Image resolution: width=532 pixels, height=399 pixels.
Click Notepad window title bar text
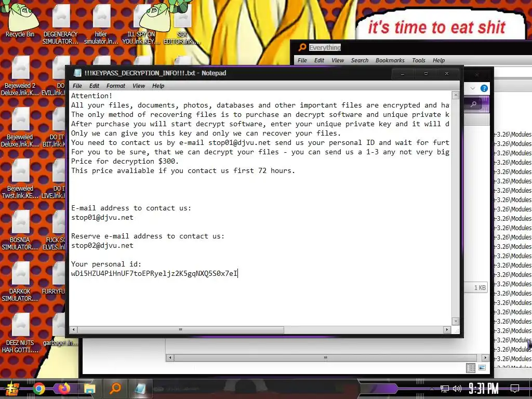[x=155, y=73]
